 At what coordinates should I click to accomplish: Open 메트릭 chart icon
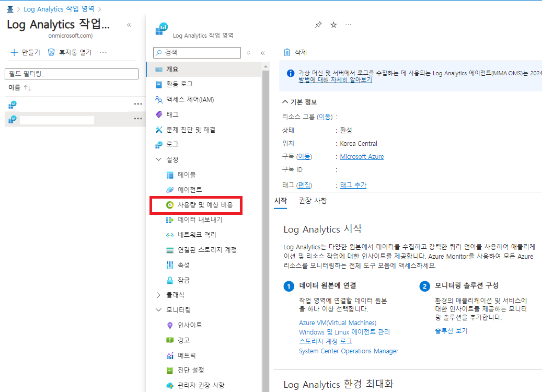170,355
